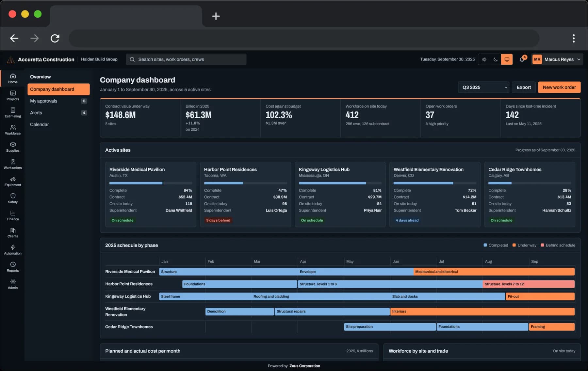
Task: Go back in browser history
Action: [x=14, y=38]
